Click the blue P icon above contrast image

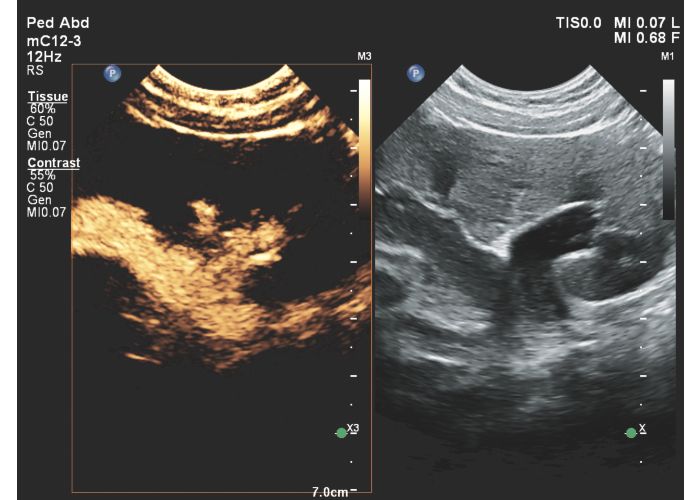tap(113, 73)
